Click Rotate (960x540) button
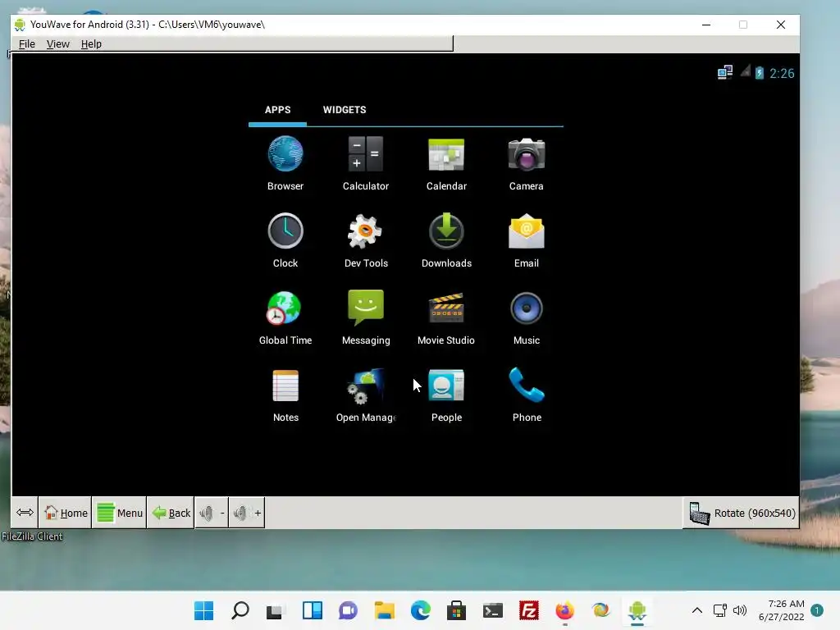 click(x=742, y=513)
